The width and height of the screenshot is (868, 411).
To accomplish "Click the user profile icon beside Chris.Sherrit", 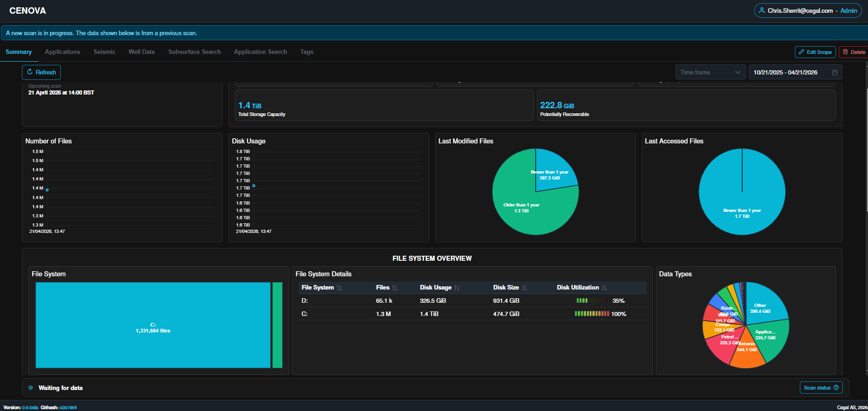I will [x=761, y=11].
